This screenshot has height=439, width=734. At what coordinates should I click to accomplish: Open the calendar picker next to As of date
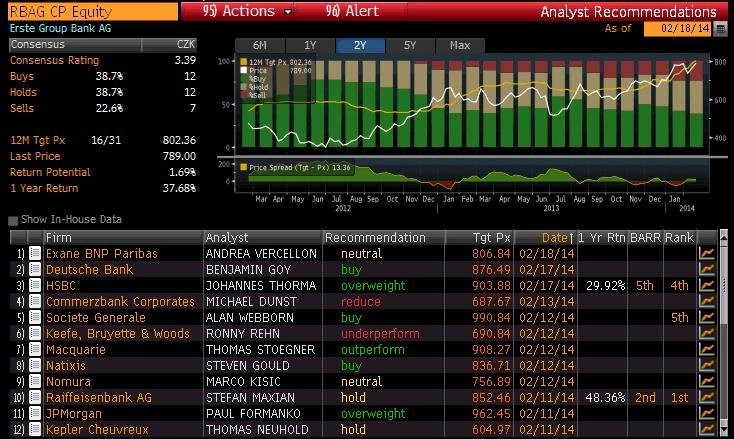[720, 29]
